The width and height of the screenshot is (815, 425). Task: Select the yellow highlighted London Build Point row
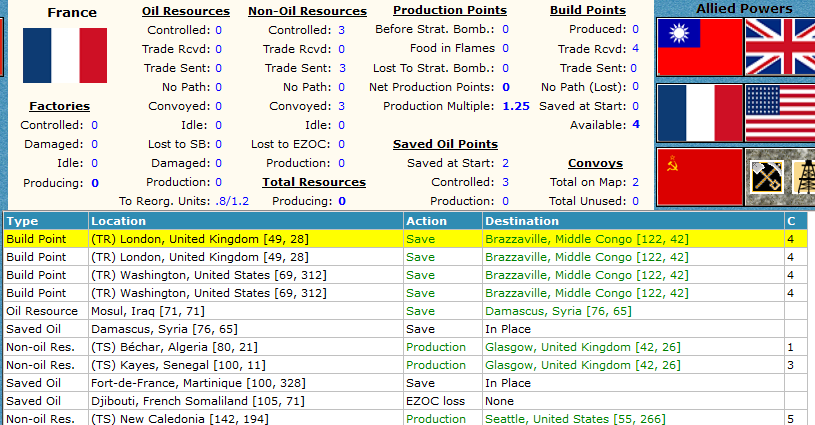point(405,239)
